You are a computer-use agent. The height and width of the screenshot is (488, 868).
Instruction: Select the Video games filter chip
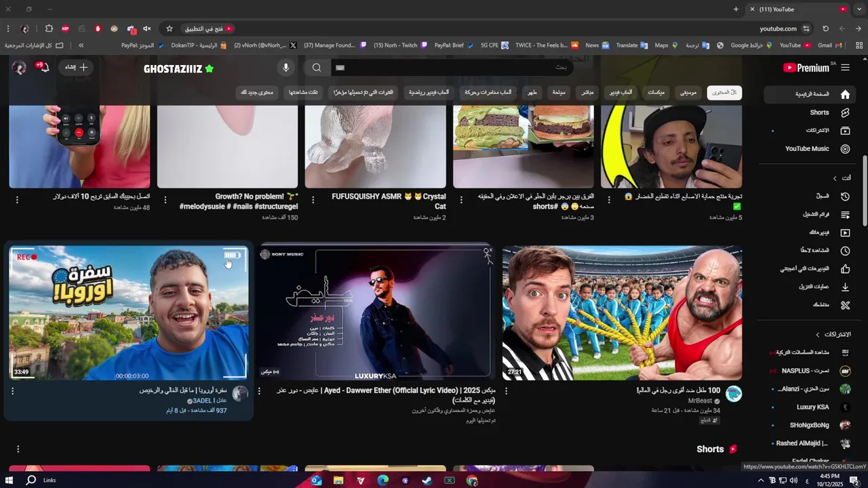(x=620, y=92)
